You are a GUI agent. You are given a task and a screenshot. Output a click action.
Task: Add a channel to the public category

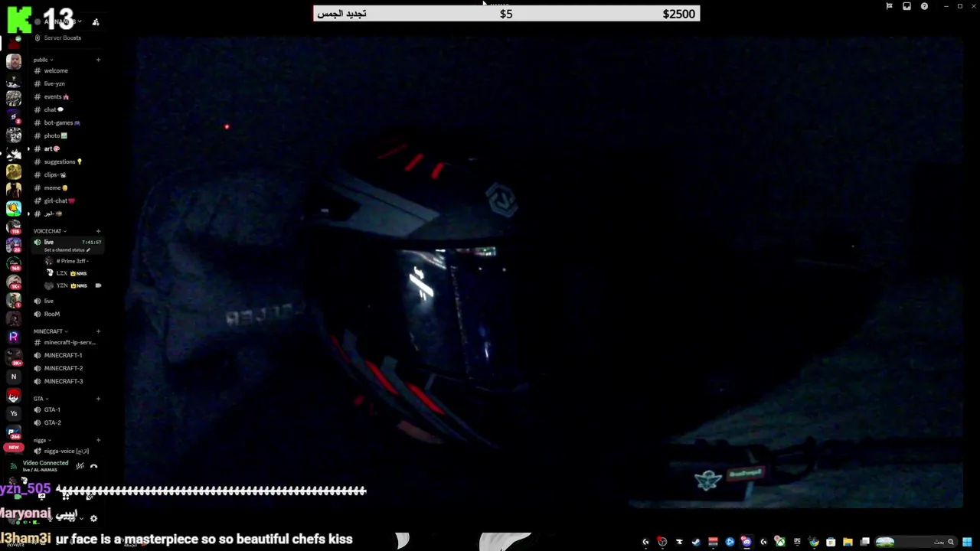point(98,60)
